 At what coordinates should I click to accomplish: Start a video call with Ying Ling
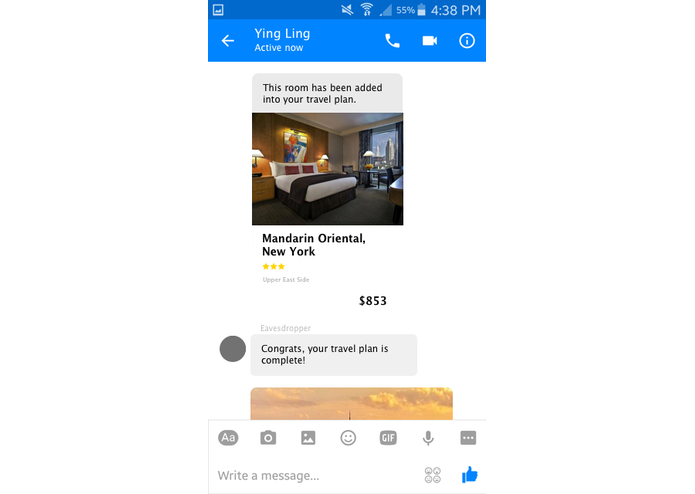tap(429, 41)
